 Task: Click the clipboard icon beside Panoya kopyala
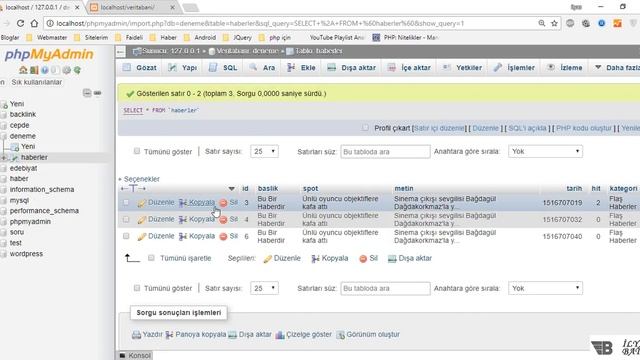click(x=169, y=335)
